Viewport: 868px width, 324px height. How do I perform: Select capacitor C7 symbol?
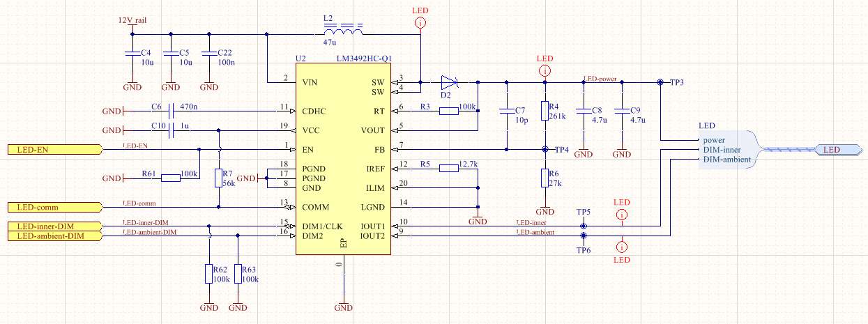point(507,110)
